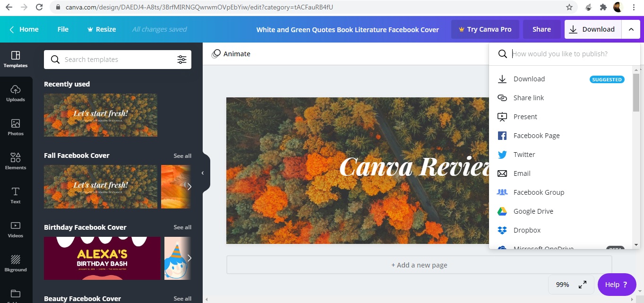Open the Help button
This screenshot has width=644, height=303.
[617, 285]
